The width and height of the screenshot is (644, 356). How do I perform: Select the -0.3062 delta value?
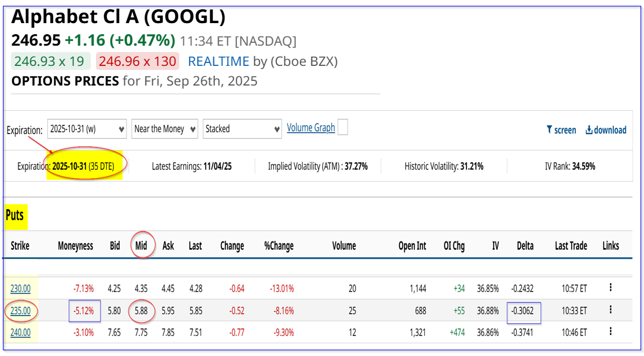pyautogui.click(x=523, y=311)
